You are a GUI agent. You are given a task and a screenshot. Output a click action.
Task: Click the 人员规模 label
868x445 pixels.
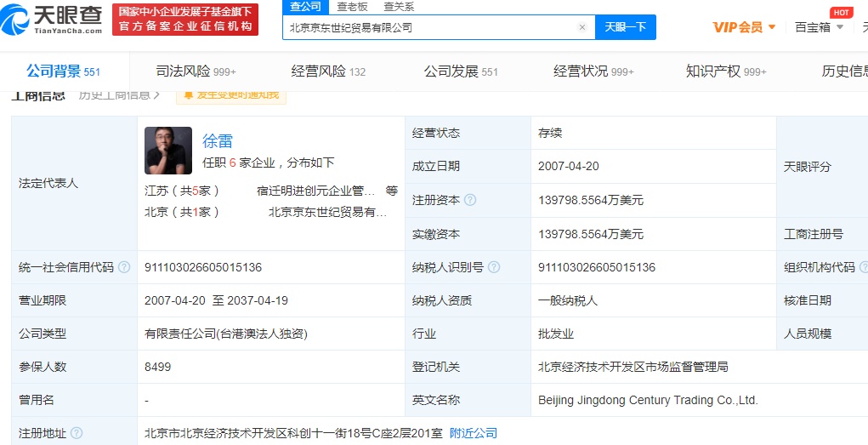pos(808,334)
